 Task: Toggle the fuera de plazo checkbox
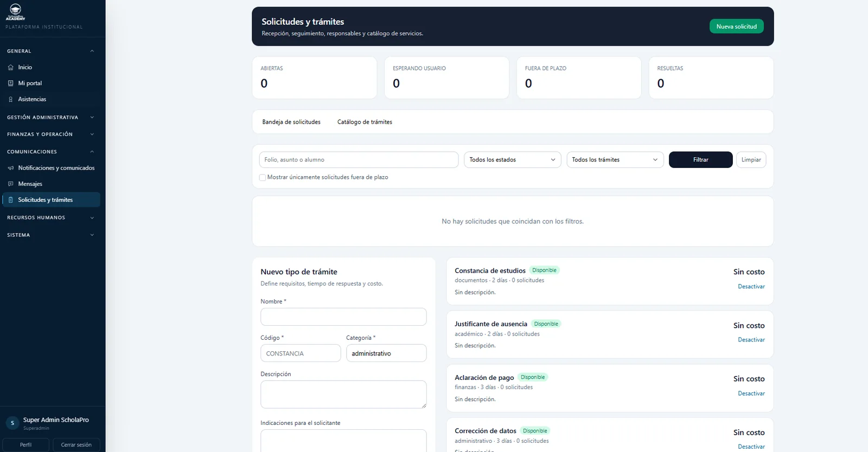(x=263, y=177)
